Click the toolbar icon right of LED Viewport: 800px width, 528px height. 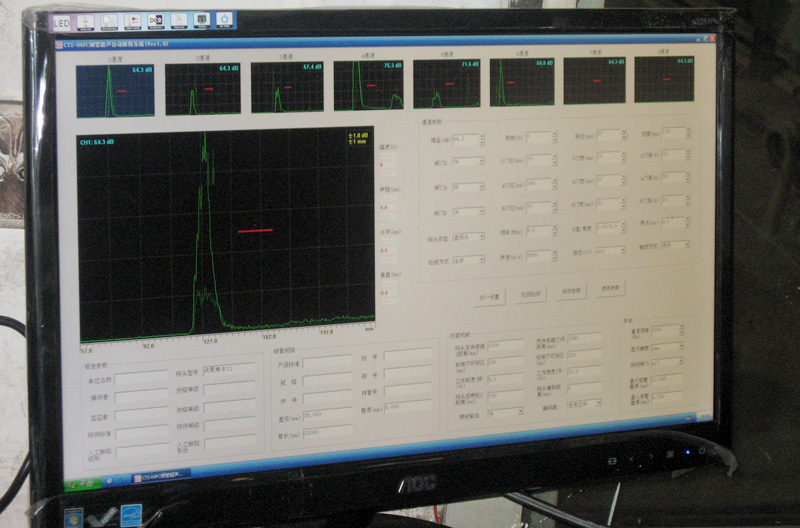(85, 21)
